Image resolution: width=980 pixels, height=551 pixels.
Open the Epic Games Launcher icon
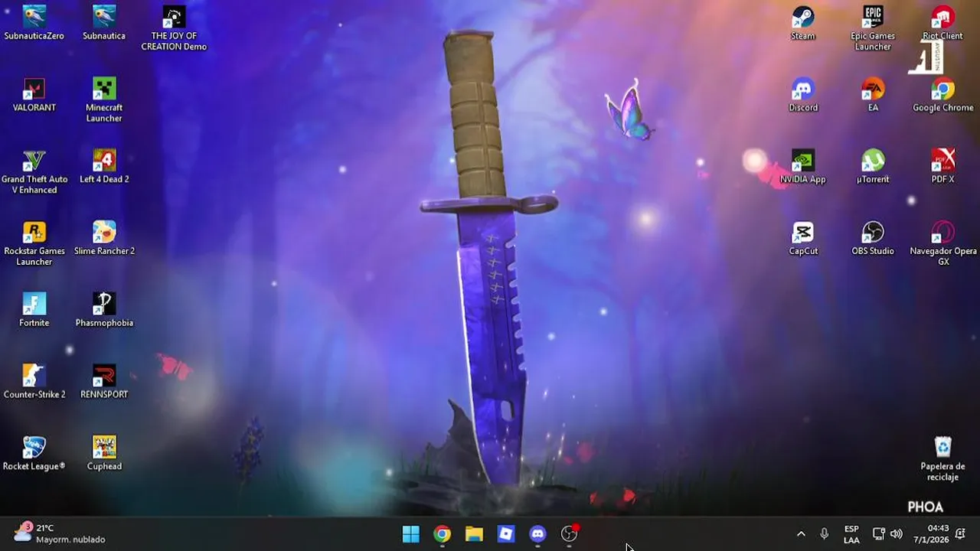[x=873, y=28]
